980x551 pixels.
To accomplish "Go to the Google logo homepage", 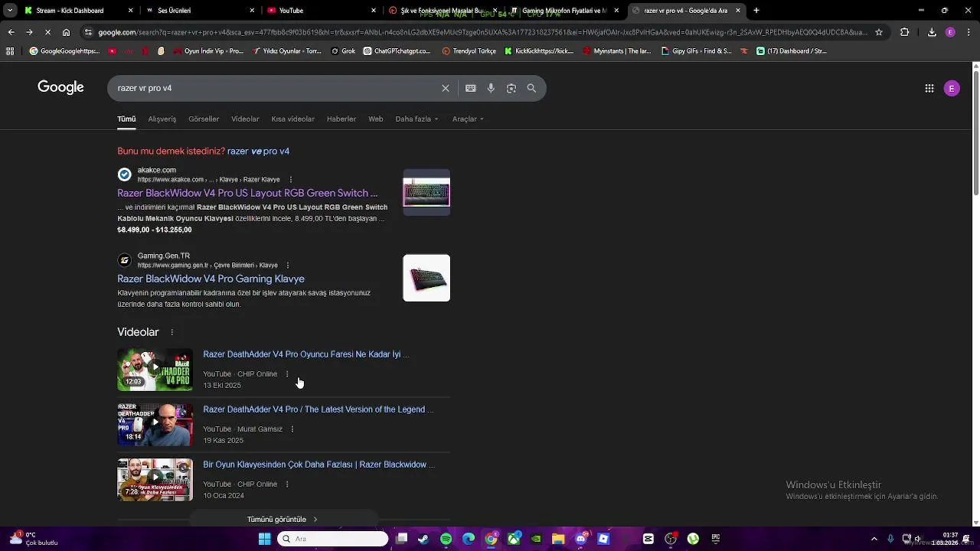I will 60,87.
